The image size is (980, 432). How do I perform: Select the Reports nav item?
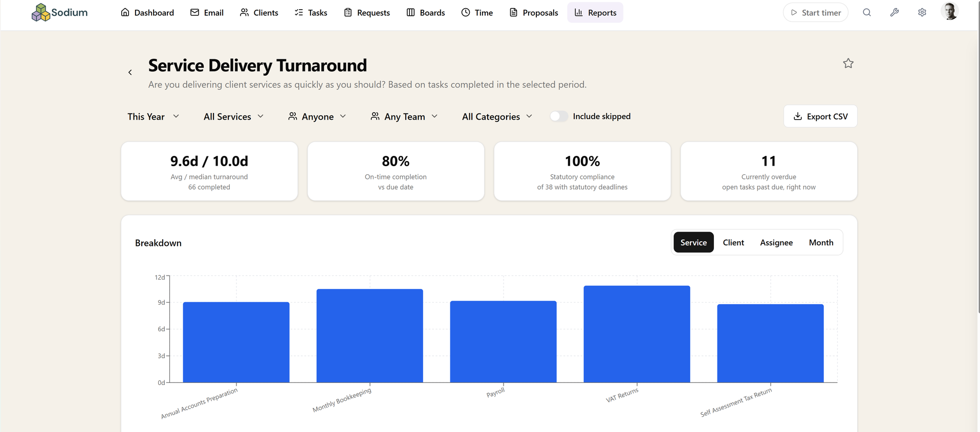pos(595,12)
